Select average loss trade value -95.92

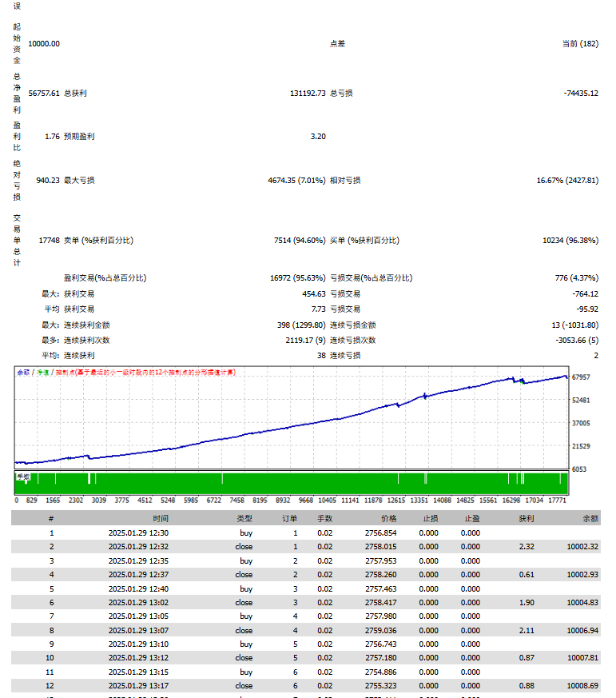coord(587,309)
